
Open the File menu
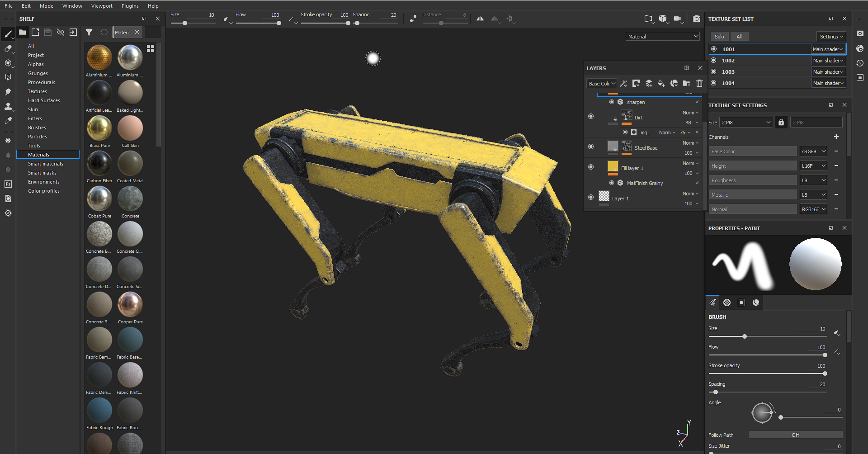9,6
